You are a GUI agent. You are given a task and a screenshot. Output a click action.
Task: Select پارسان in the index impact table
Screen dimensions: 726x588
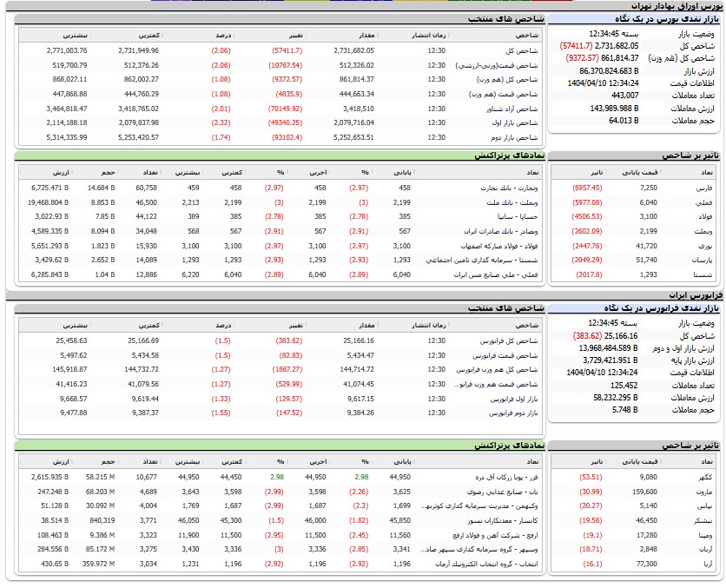click(x=702, y=260)
